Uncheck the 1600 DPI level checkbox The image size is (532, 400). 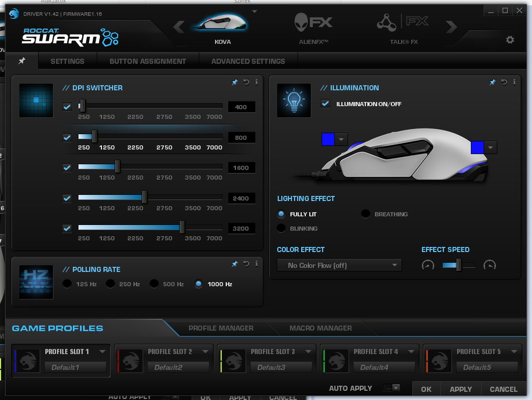(67, 168)
